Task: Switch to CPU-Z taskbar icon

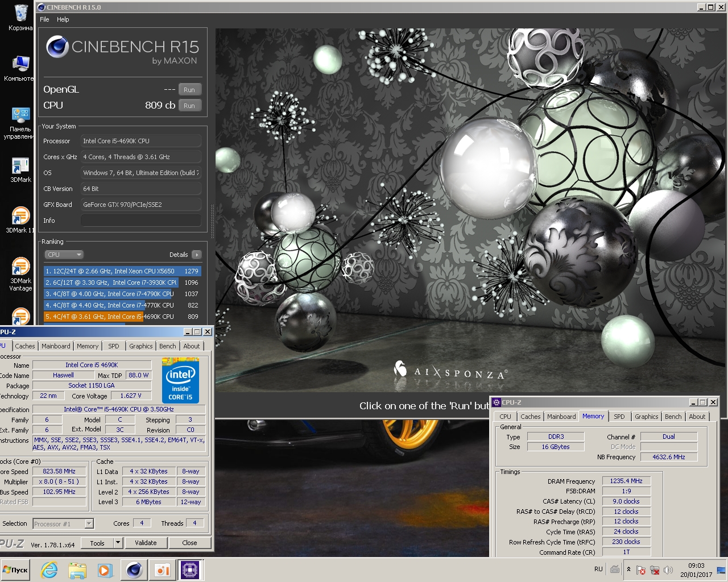Action: (191, 570)
